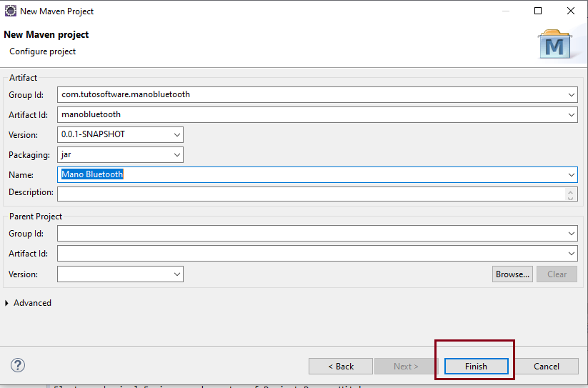Click Description field scroll up arrow
This screenshot has height=388, width=588.
click(x=570, y=191)
